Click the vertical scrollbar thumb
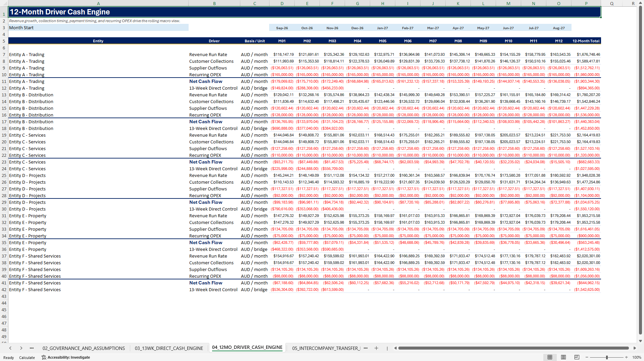 coord(641,170)
